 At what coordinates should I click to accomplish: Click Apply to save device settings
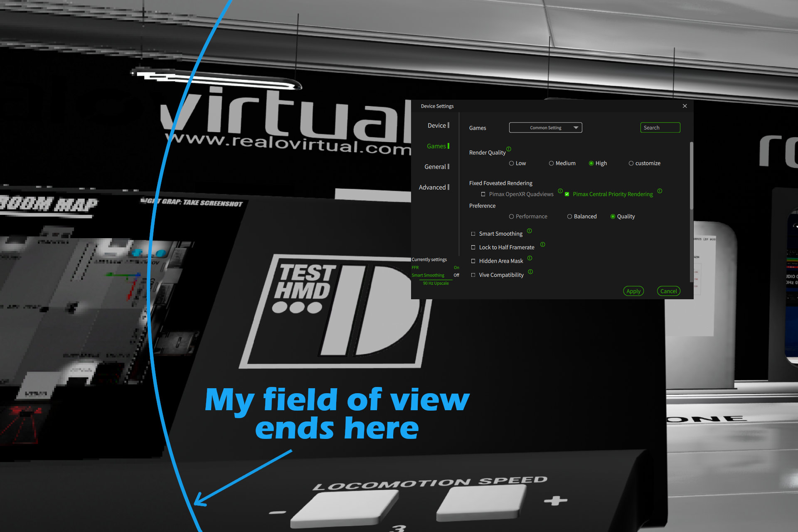(x=631, y=290)
